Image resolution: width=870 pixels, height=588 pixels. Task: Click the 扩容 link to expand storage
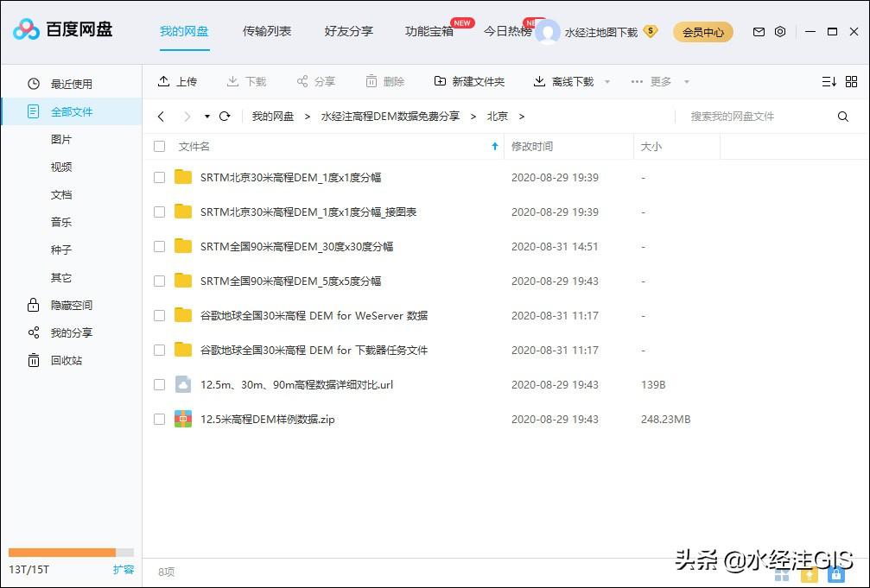click(124, 570)
